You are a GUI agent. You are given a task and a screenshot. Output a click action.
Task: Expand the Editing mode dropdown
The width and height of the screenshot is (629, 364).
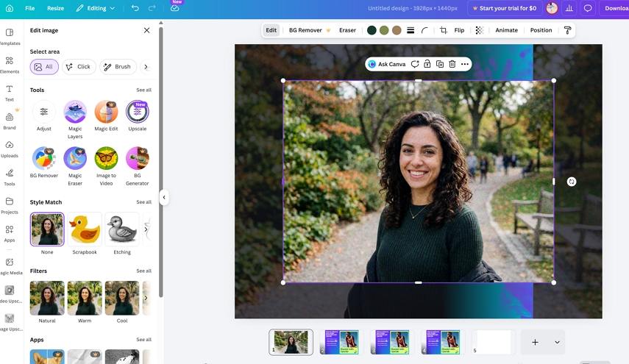click(x=96, y=8)
